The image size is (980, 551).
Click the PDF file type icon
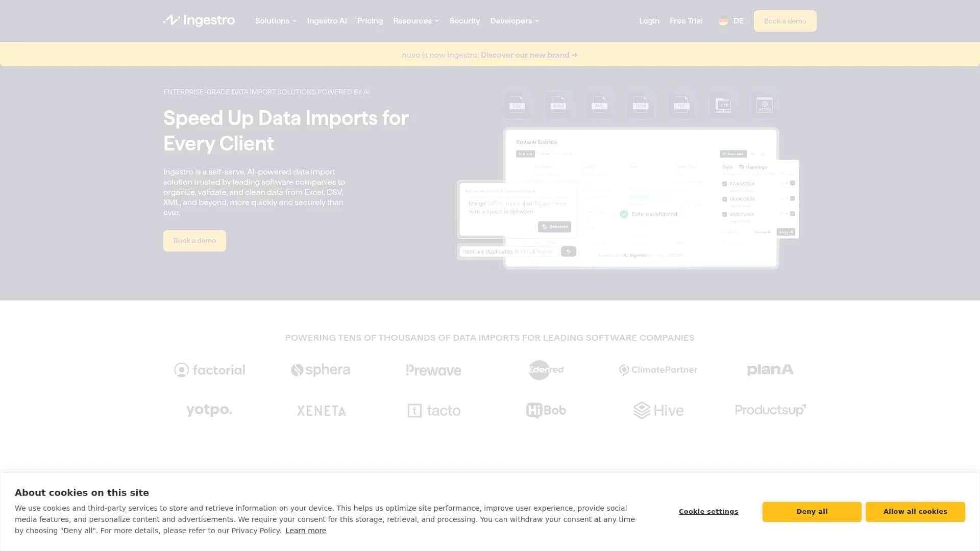(682, 105)
